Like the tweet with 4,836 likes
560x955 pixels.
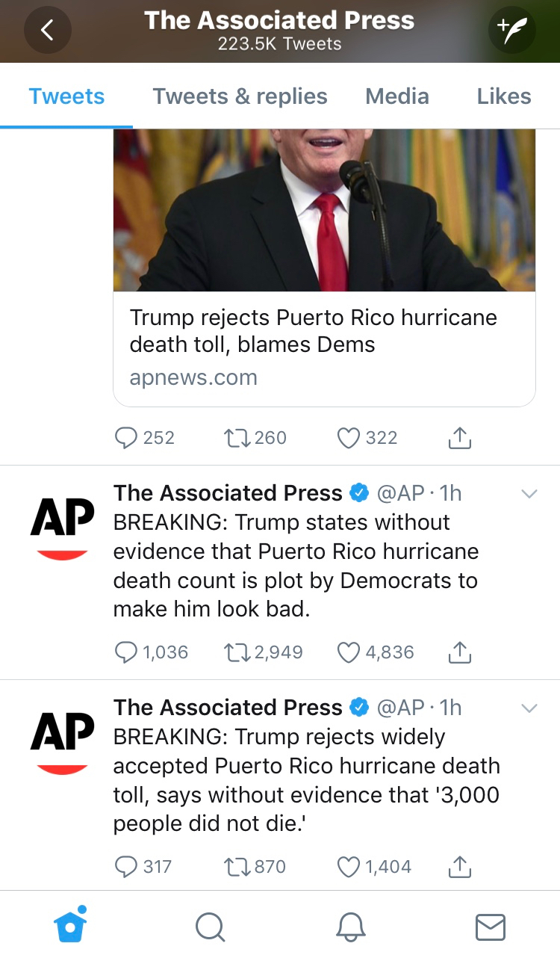point(349,652)
